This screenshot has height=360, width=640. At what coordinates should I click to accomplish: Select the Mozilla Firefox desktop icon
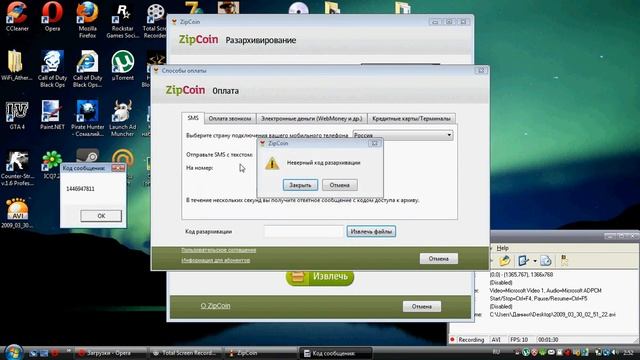87,20
